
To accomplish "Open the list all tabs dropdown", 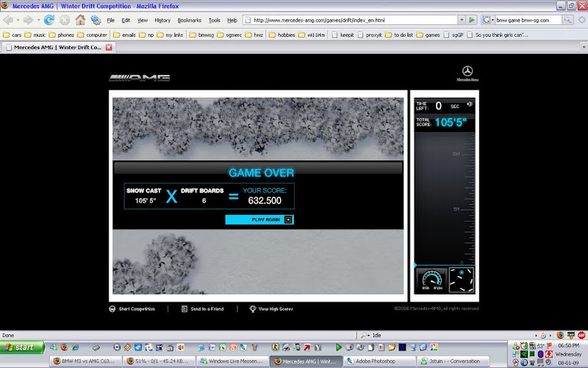I will point(584,47).
